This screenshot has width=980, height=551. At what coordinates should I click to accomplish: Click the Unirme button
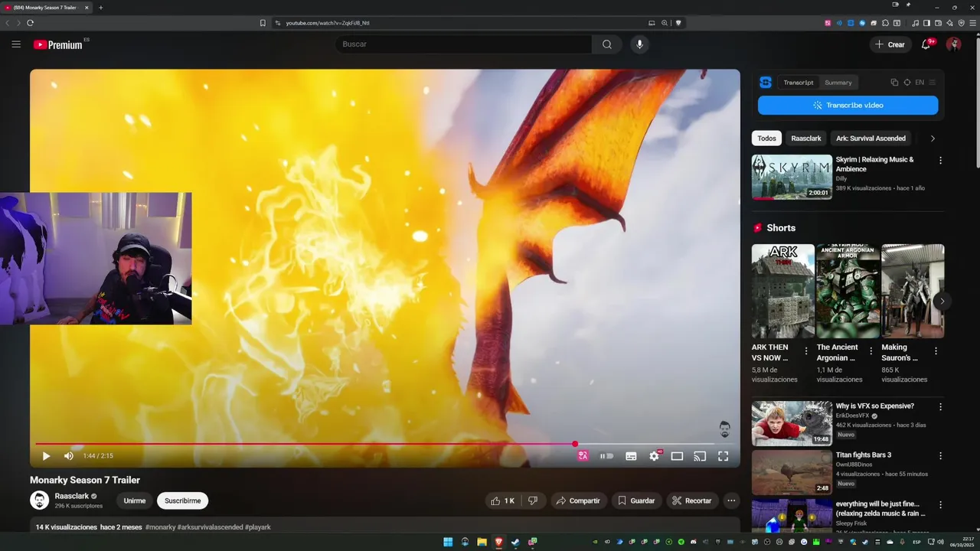pyautogui.click(x=135, y=501)
